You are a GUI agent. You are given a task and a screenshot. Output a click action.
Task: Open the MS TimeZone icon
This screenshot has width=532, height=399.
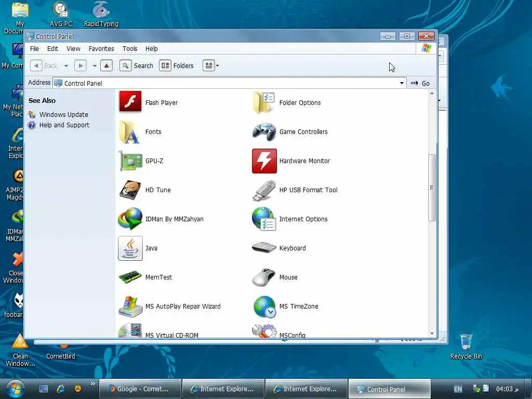(264, 307)
